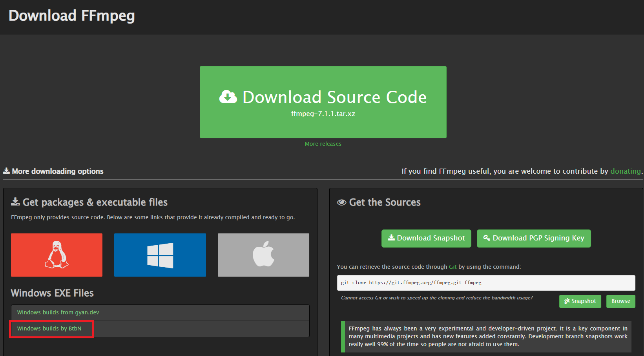Select the Apple macOS logo tile
The width and height of the screenshot is (644, 356).
[x=263, y=255]
